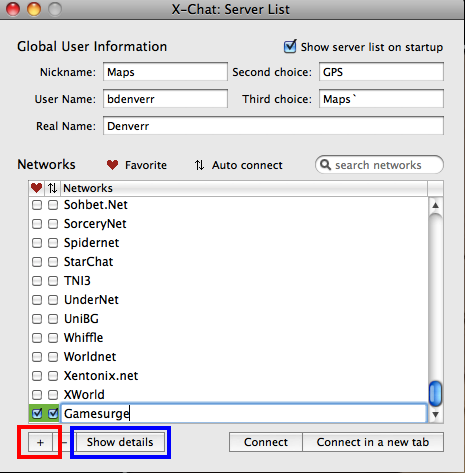Click the blue vertical scrollbar thumb
The image size is (465, 473).
tap(435, 394)
